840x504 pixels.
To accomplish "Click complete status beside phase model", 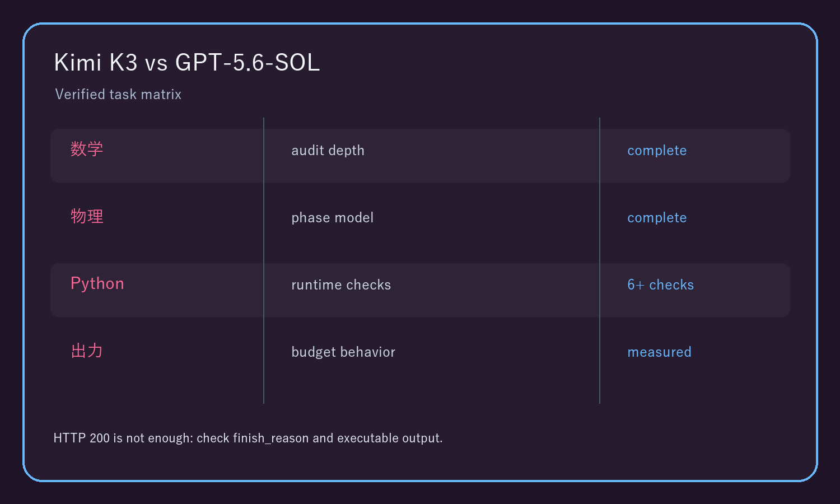I will [657, 218].
